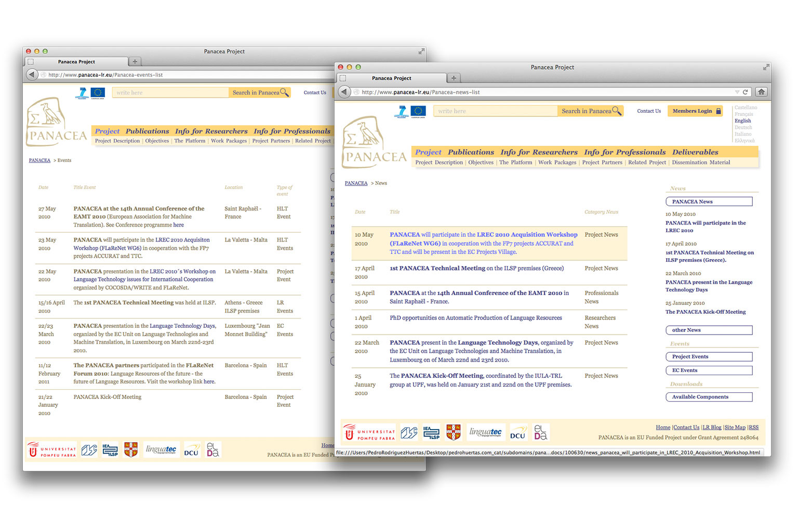Image resolution: width=798 pixels, height=532 pixels.
Task: Click the Members Login button
Action: tap(695, 111)
